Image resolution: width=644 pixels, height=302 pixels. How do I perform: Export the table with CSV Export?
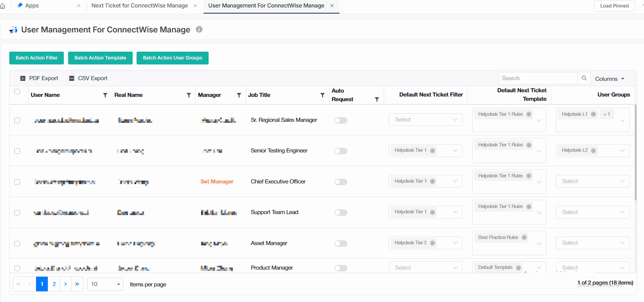click(88, 78)
